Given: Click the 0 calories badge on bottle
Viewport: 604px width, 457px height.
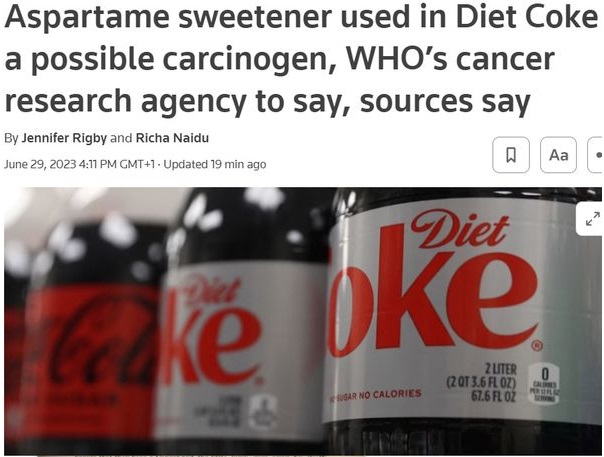Looking at the screenshot, I should (x=544, y=383).
